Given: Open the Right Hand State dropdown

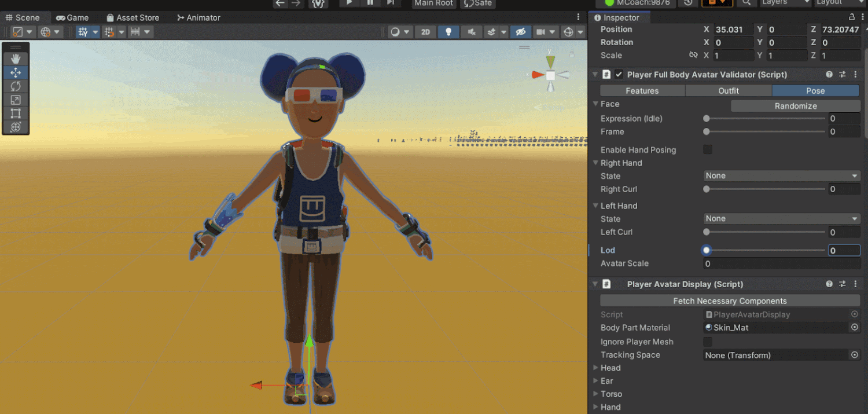Looking at the screenshot, I should tap(781, 175).
